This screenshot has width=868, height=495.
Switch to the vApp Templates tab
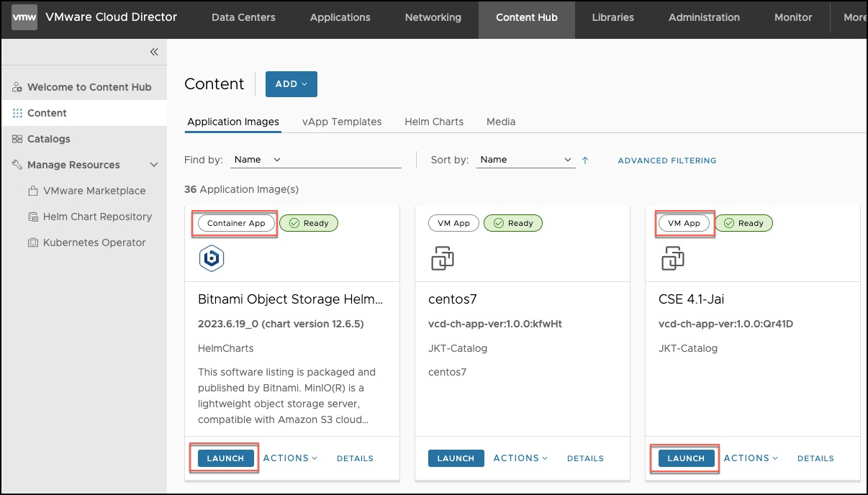[x=342, y=122]
